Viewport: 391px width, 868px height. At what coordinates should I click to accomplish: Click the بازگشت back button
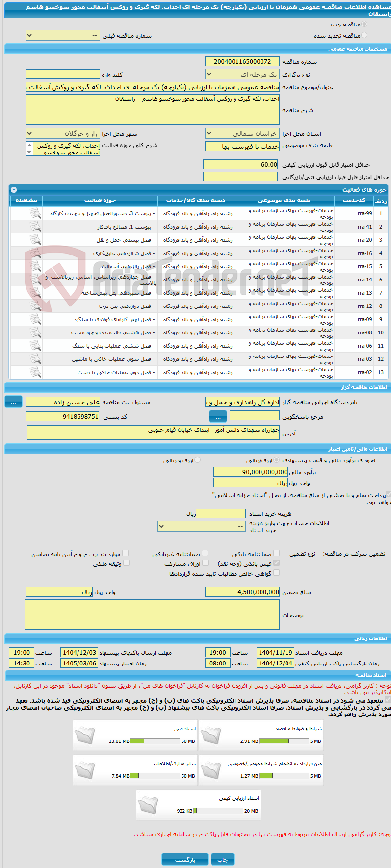tap(185, 859)
